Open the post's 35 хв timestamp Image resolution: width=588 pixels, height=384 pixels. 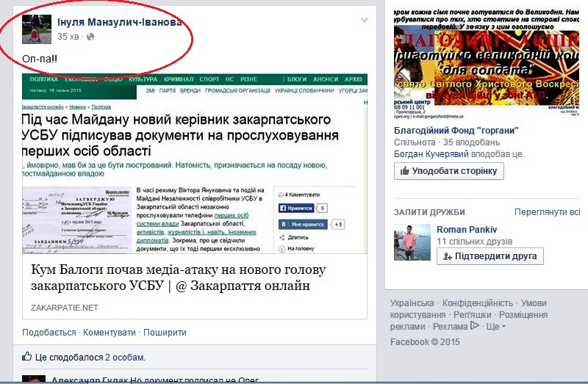tap(68, 36)
